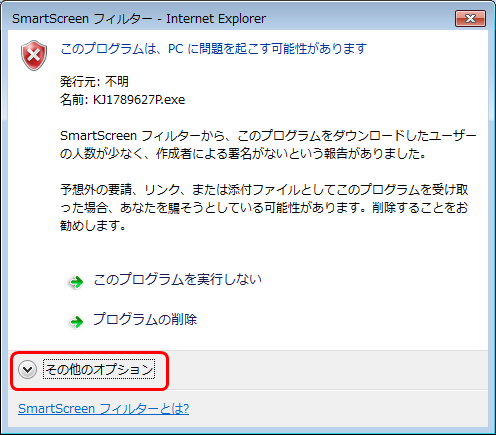Click the blue warning heading text
Viewport: 496px width, 435px height.
pyautogui.click(x=214, y=49)
